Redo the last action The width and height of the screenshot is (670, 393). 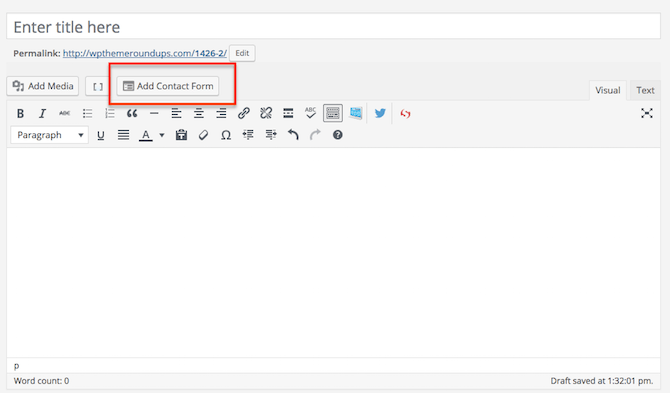coord(315,135)
